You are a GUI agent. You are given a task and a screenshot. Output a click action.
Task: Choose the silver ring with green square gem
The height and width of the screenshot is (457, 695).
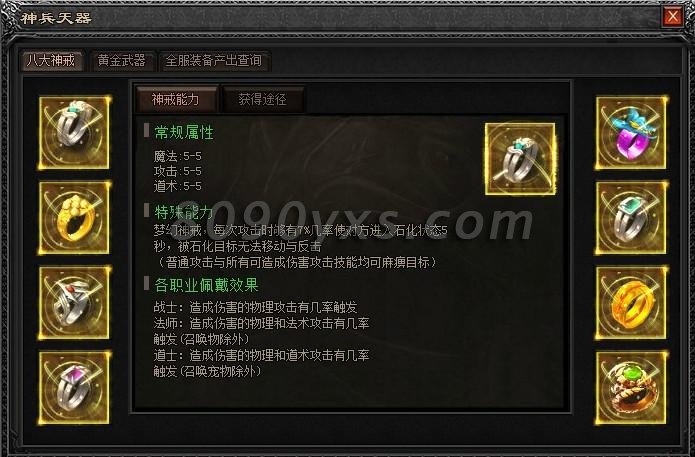[x=631, y=217]
